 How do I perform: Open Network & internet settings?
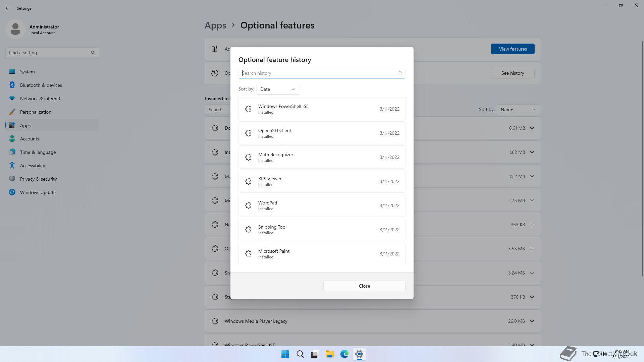click(x=52, y=99)
